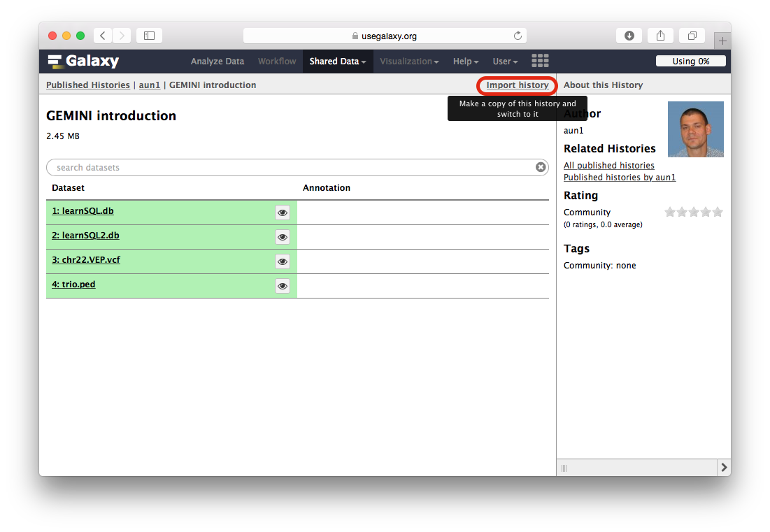
Task: Open a new tab with plus button
Action: click(722, 41)
